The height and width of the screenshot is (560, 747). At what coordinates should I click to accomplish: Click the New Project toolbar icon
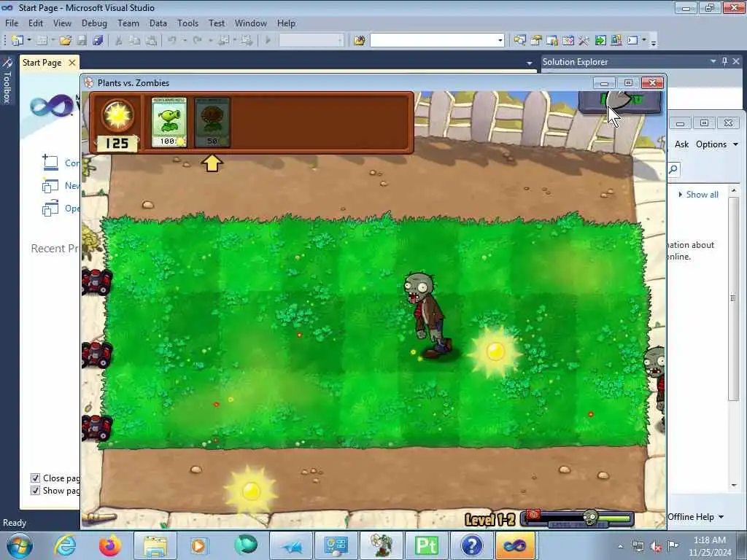[17, 41]
